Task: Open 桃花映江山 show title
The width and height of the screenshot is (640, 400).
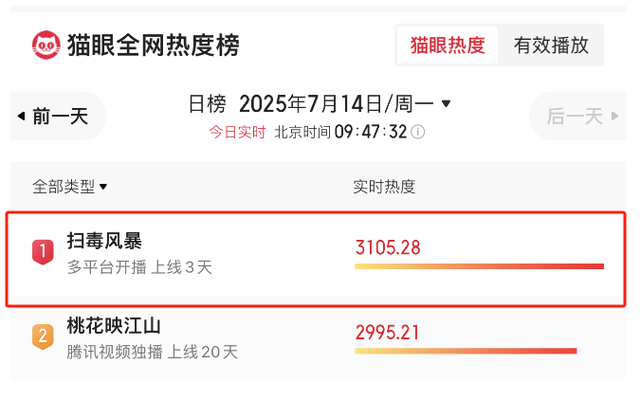Action: pos(114,326)
